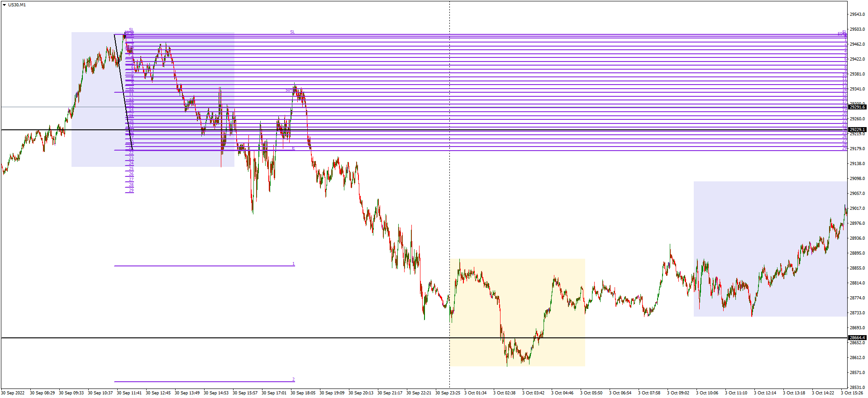Click the 29017.0 price axis label
This screenshot has height=398, width=868.
tap(857, 208)
